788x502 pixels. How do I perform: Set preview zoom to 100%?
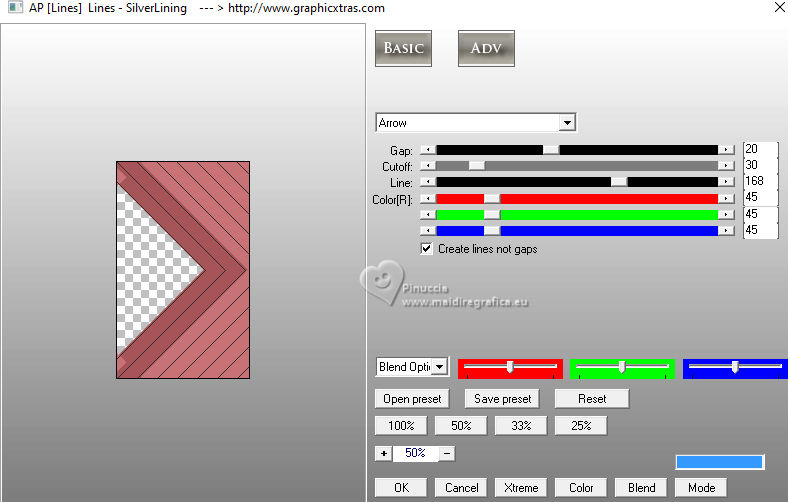point(401,426)
